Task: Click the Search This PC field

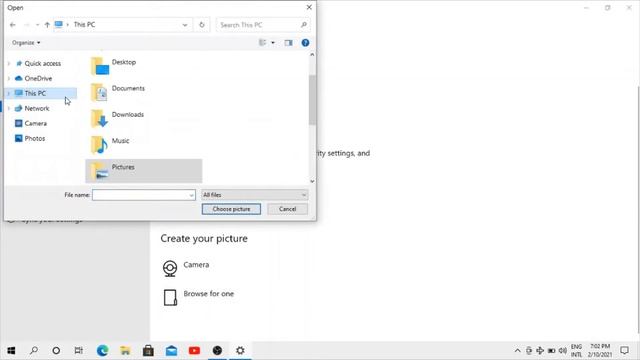Action: pos(263,25)
